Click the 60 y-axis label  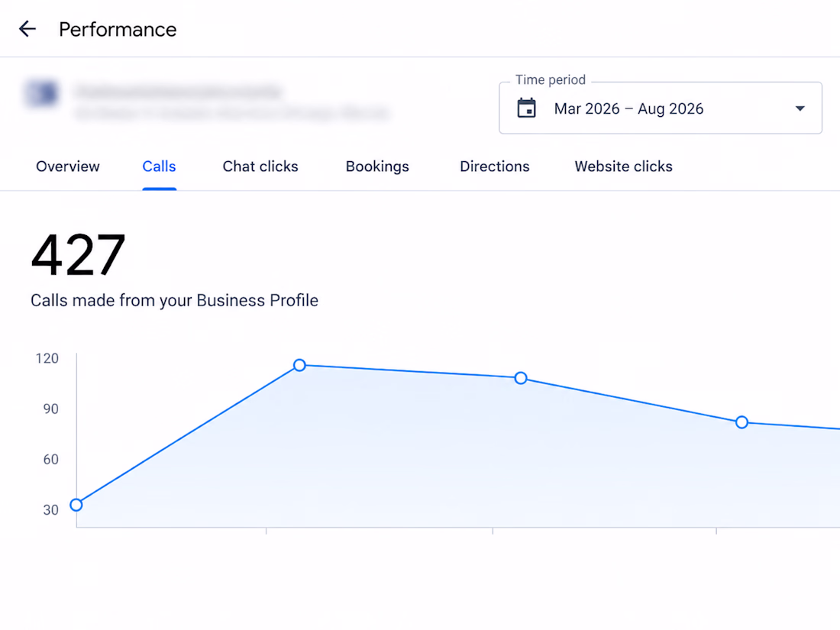(x=51, y=460)
